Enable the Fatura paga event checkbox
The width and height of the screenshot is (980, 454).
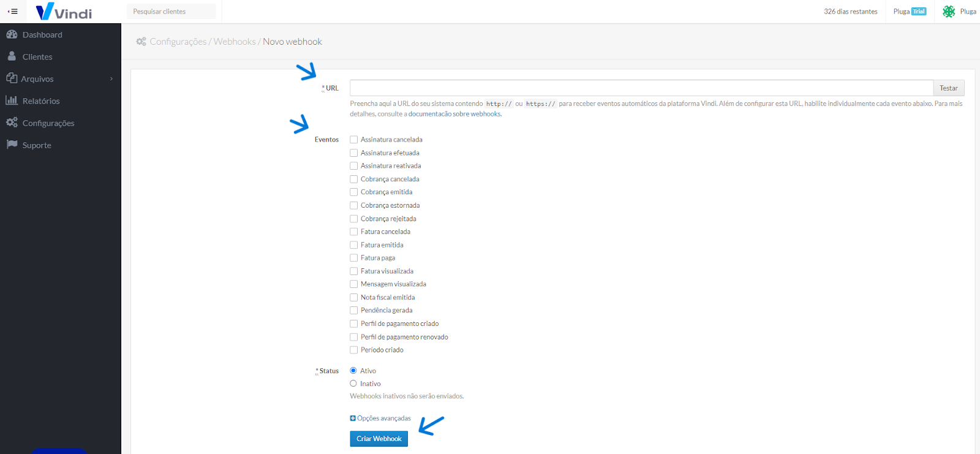tap(354, 258)
